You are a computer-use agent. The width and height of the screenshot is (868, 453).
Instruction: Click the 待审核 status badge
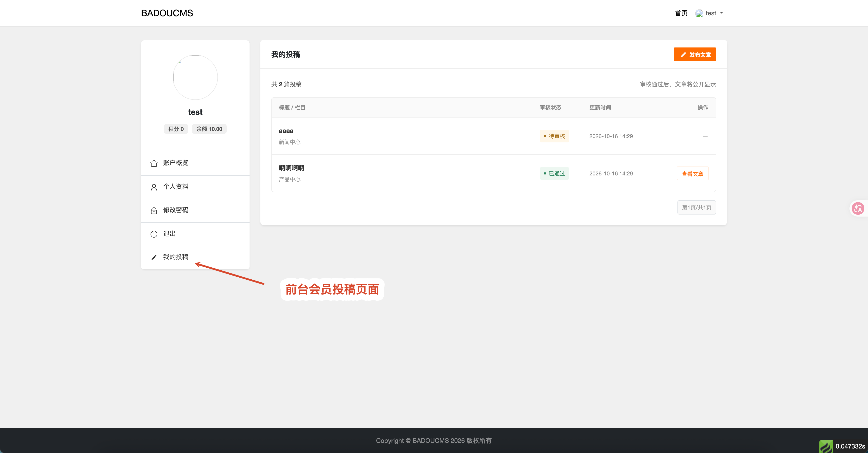pos(554,136)
